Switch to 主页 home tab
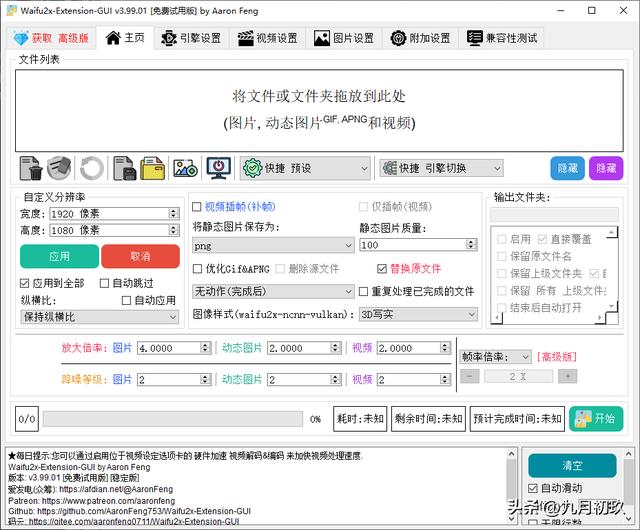Image resolution: width=640 pixels, height=530 pixels. (125, 38)
